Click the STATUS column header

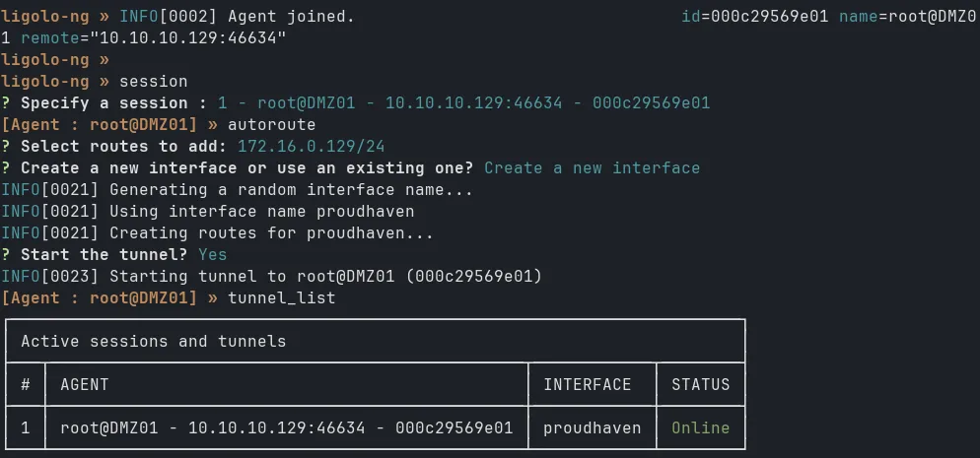(x=700, y=384)
